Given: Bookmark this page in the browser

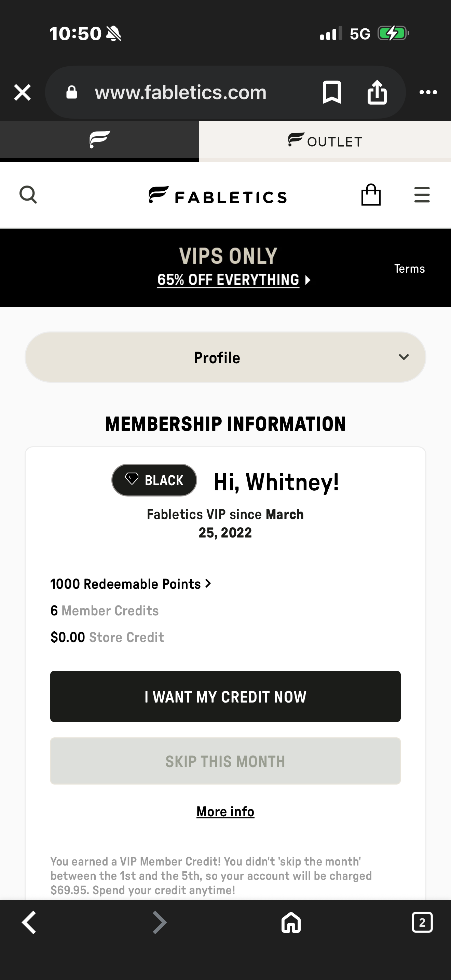Looking at the screenshot, I should 332,92.
